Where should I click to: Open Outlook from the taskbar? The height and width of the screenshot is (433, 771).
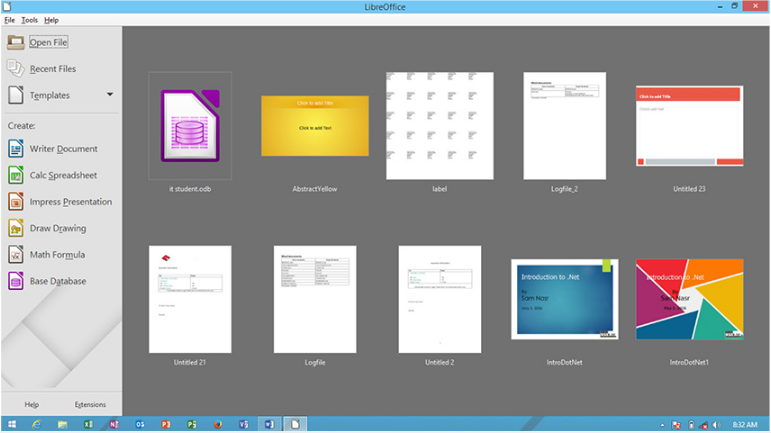[140, 424]
